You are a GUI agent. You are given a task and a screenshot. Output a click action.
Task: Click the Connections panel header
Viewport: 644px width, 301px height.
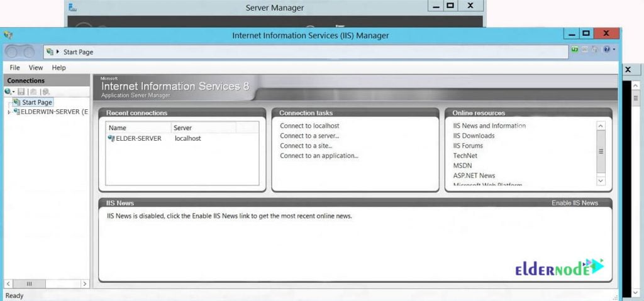(47, 80)
